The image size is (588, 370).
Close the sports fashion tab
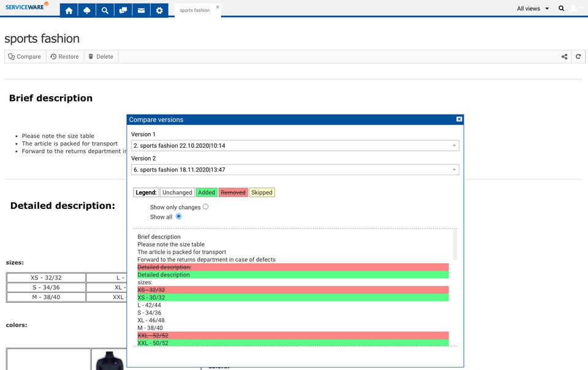coord(217,7)
